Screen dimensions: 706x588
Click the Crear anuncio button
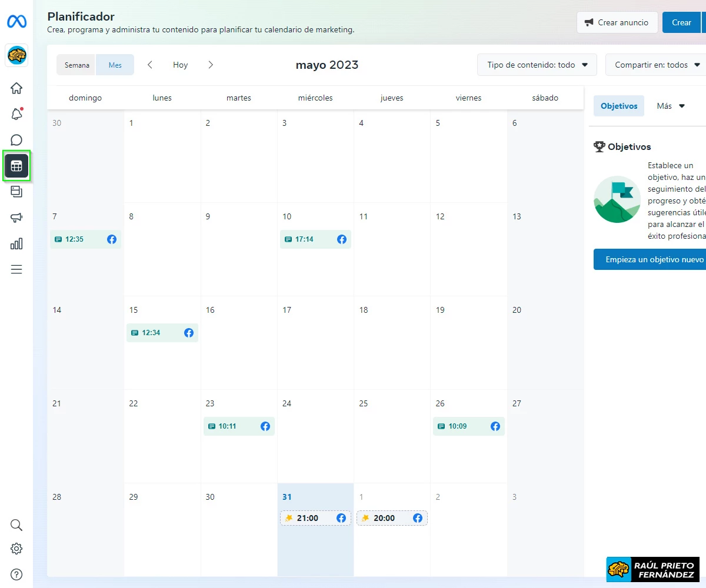pos(617,22)
